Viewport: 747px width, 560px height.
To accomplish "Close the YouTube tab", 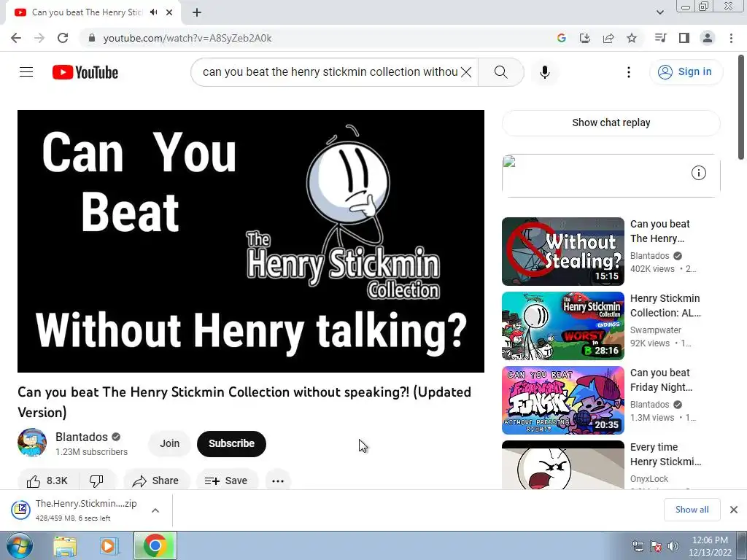I will 169,12.
